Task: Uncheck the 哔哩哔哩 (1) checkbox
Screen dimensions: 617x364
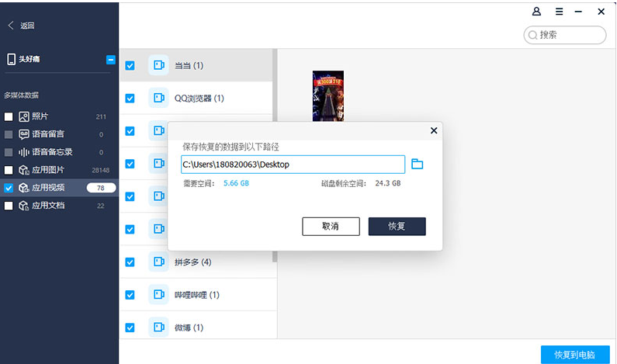Action: pyautogui.click(x=130, y=295)
